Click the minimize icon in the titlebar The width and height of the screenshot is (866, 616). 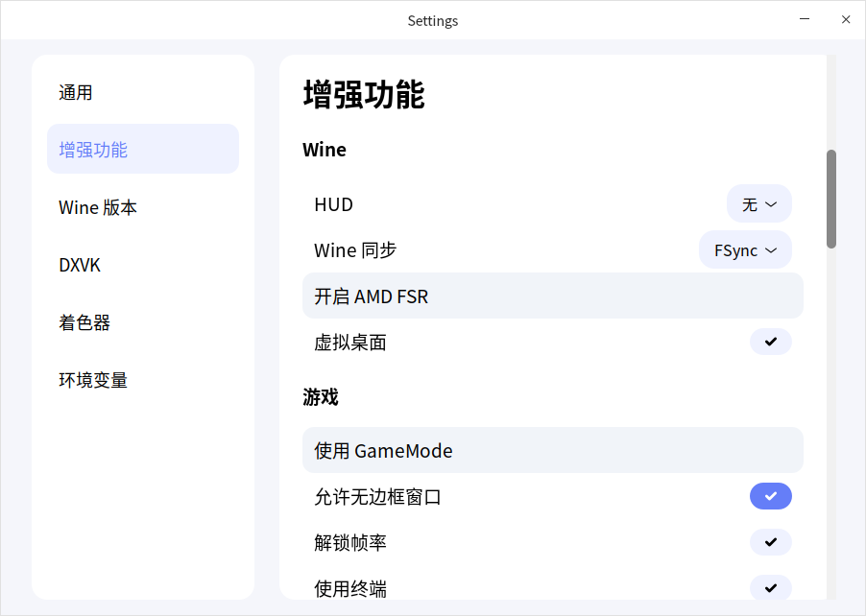tap(804, 18)
